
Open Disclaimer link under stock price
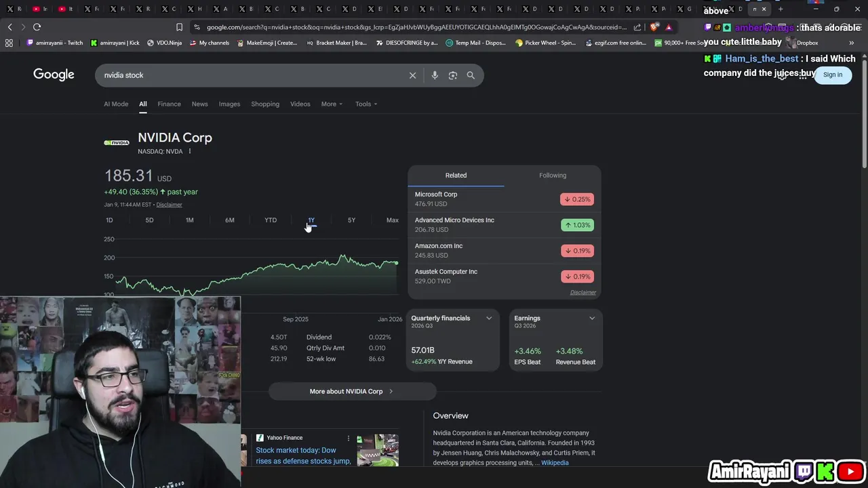tap(169, 205)
